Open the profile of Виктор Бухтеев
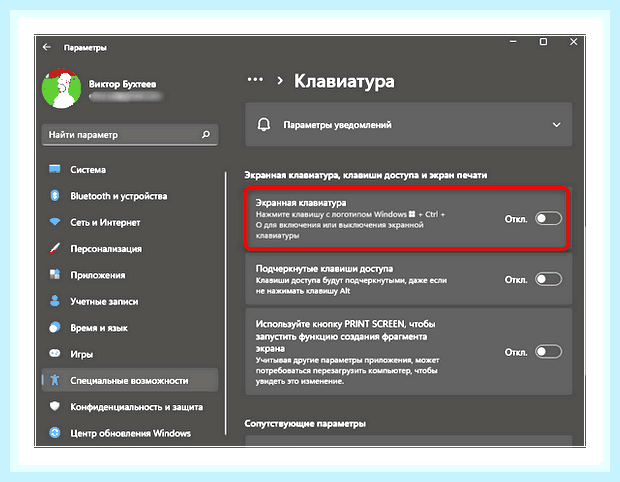The height and width of the screenshot is (482, 620). [122, 84]
